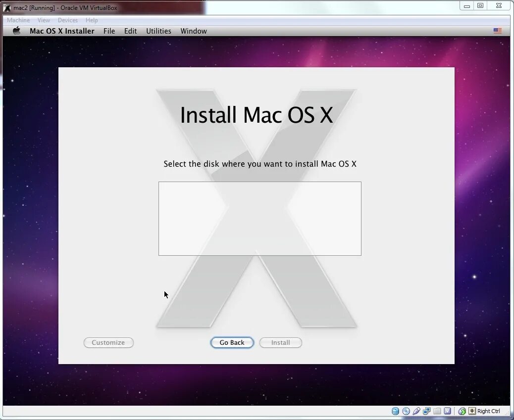Image resolution: width=514 pixels, height=420 pixels.
Task: Open the Mac OS X Installer menu
Action: (62, 31)
